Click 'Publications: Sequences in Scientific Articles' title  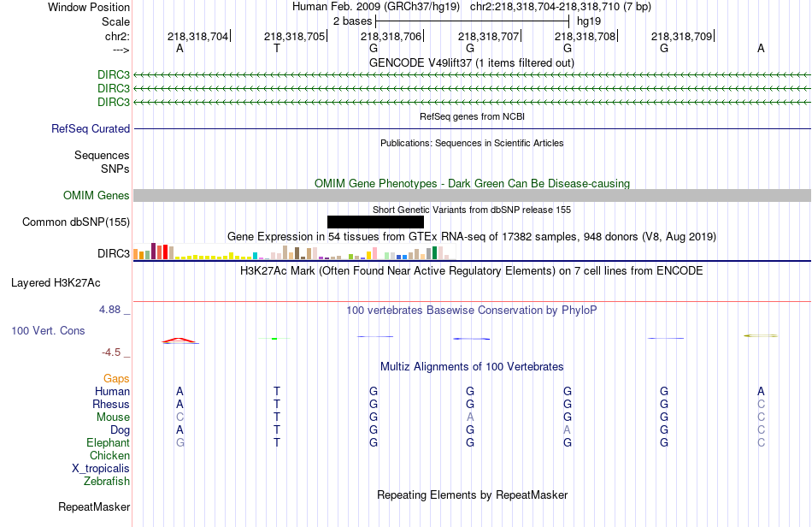[x=472, y=143]
